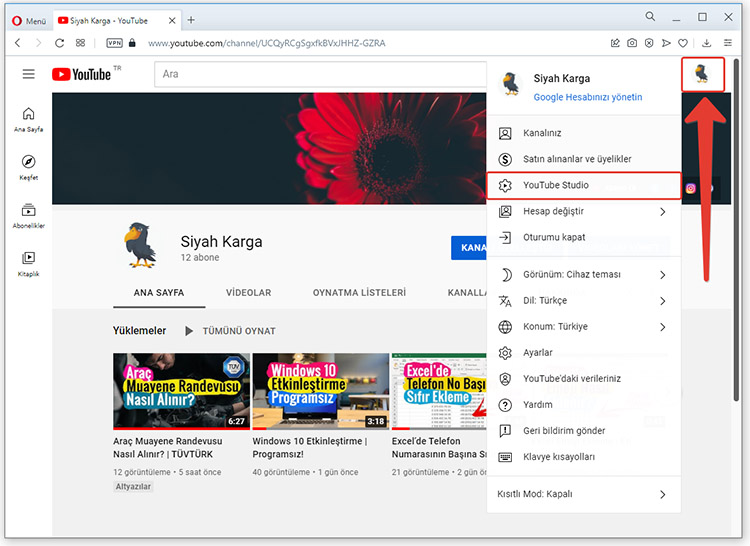Open YouTube Studio from the menu

coord(584,185)
